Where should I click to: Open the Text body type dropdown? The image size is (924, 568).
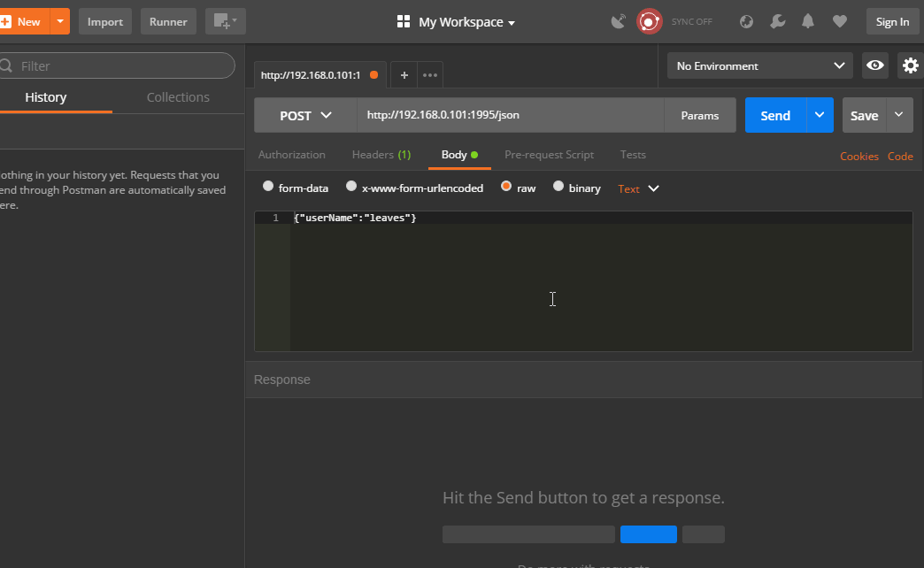[x=638, y=189]
